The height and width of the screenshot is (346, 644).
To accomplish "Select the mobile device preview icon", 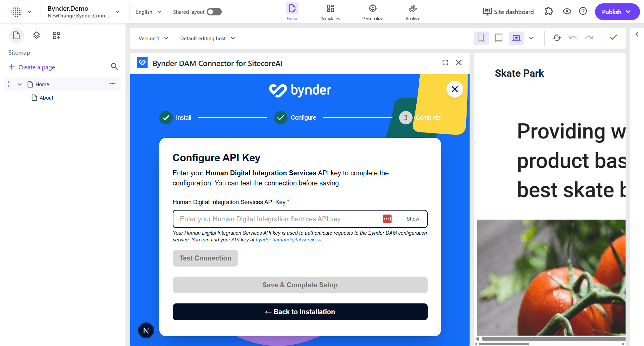I will click(481, 38).
